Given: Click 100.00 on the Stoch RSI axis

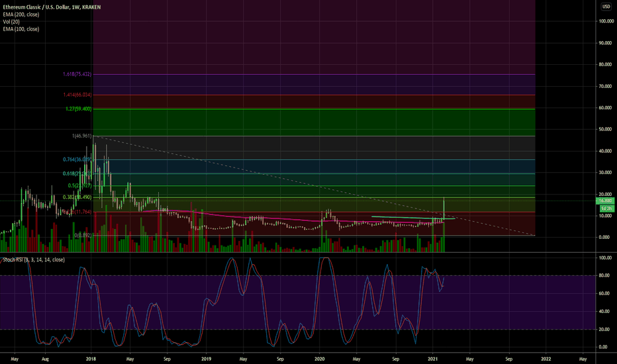Looking at the screenshot, I should pyautogui.click(x=605, y=257).
